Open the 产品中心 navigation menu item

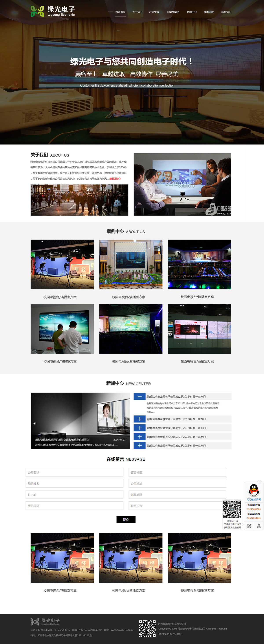coord(154,12)
